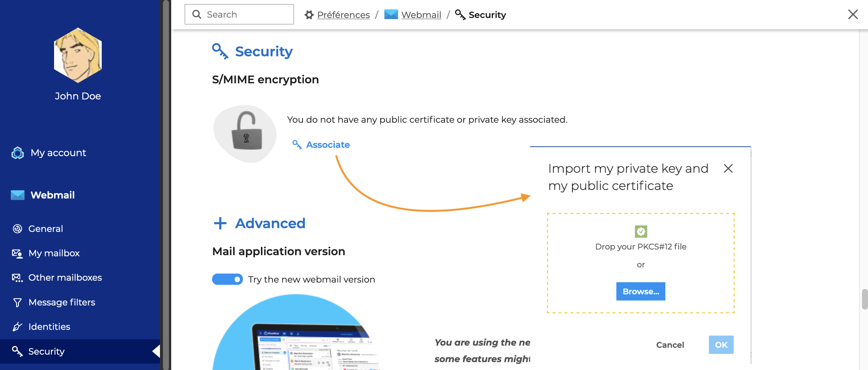Click the My mailbox icon

tap(17, 253)
